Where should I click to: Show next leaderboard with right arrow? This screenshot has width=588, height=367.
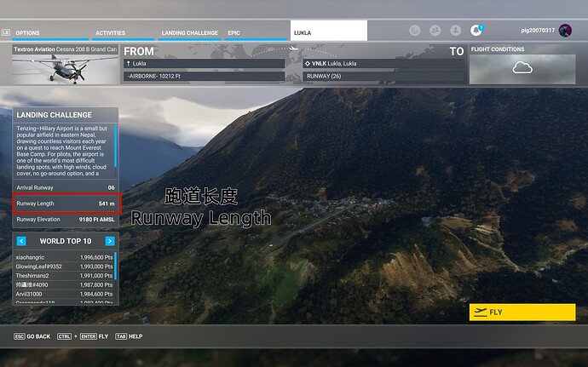[109, 241]
